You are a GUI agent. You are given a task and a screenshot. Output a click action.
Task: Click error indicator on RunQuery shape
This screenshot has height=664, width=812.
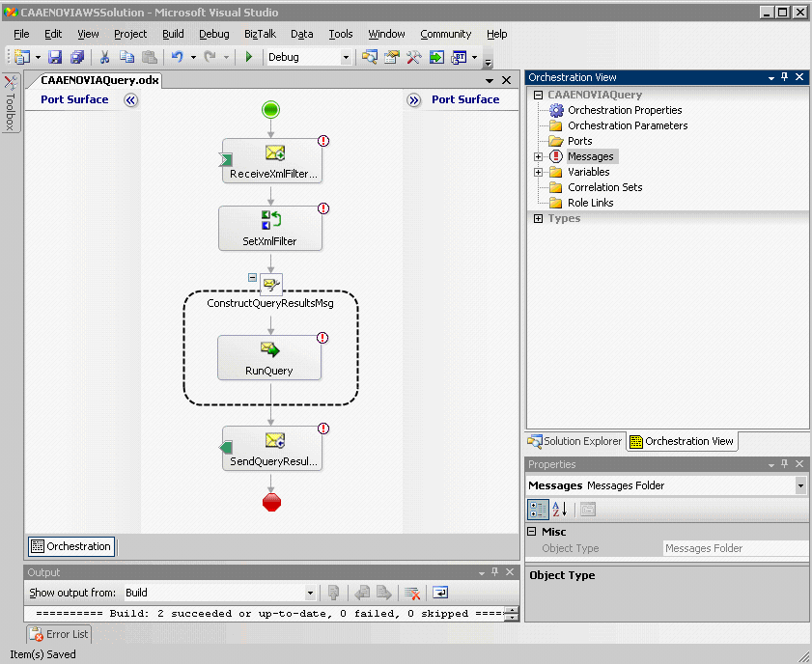(322, 338)
